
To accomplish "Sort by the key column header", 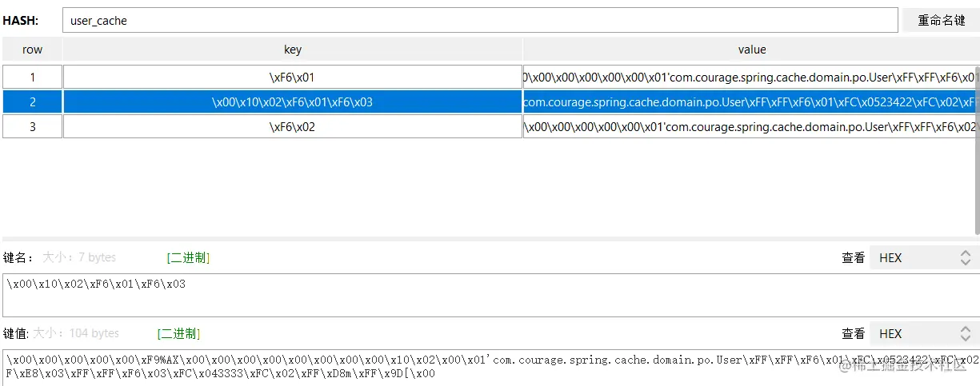I will (293, 50).
